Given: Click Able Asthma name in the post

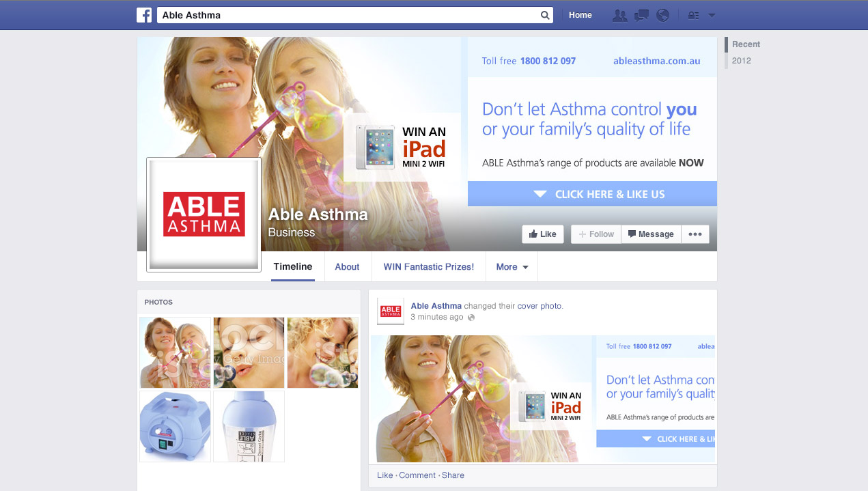Looking at the screenshot, I should click(x=436, y=306).
